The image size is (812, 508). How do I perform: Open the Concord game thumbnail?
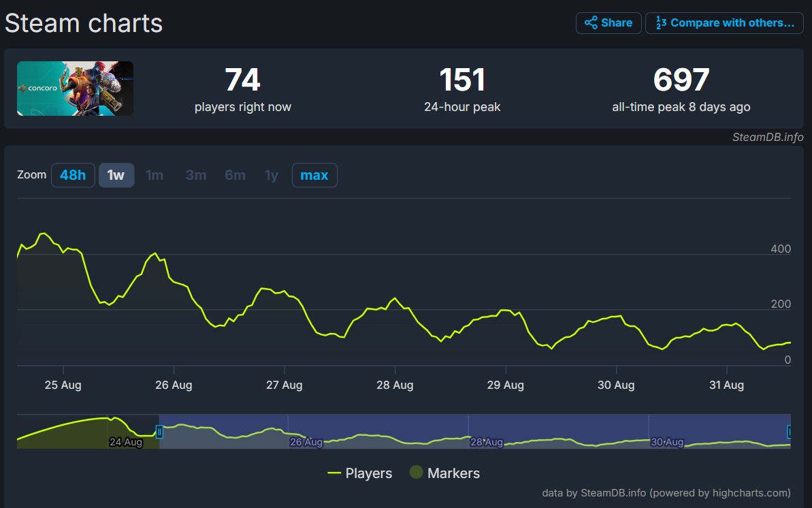75,88
